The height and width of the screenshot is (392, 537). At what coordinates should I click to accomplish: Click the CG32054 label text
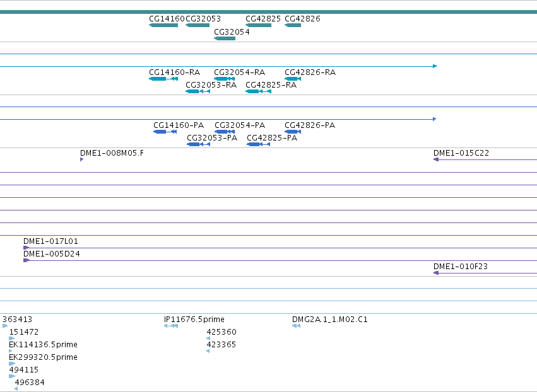pyautogui.click(x=232, y=32)
